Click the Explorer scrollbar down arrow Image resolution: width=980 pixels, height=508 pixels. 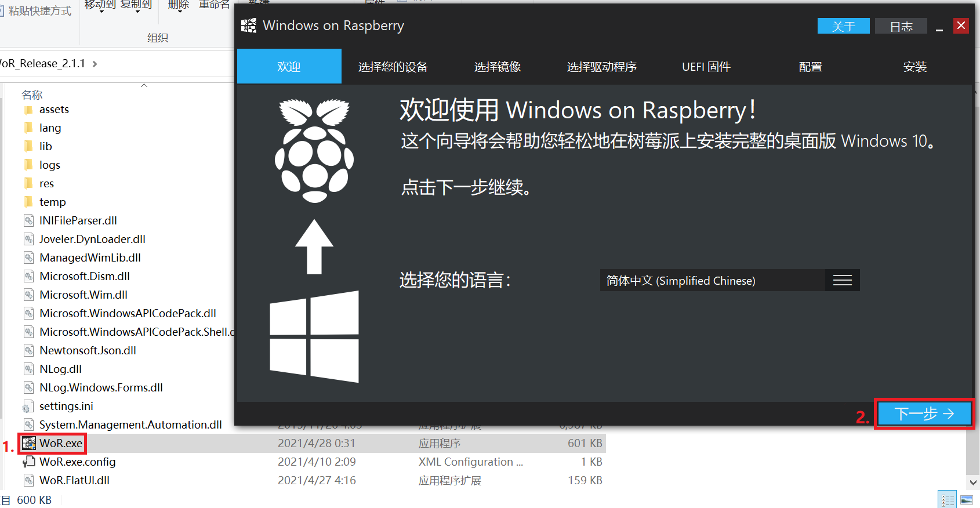[973, 482]
